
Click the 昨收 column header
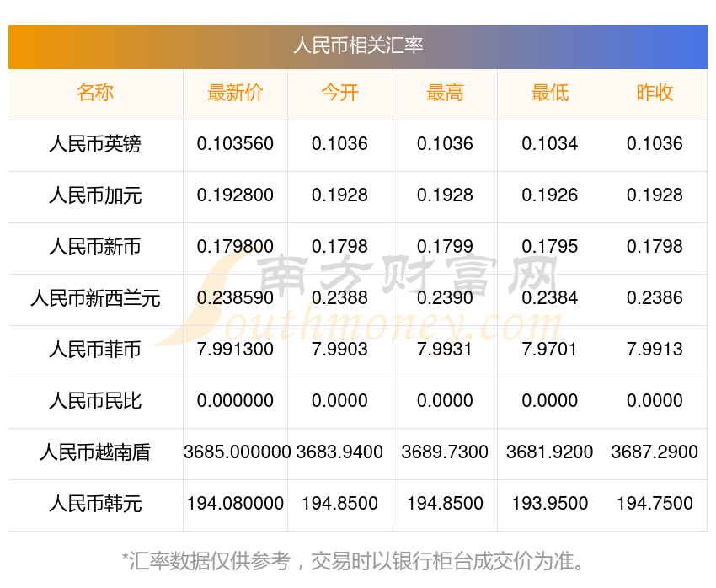pos(655,93)
